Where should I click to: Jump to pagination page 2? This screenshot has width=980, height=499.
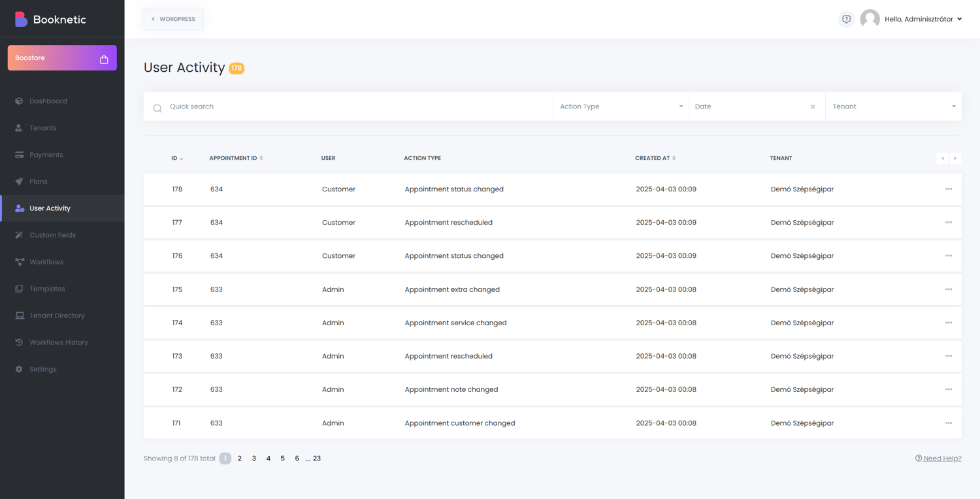point(240,459)
